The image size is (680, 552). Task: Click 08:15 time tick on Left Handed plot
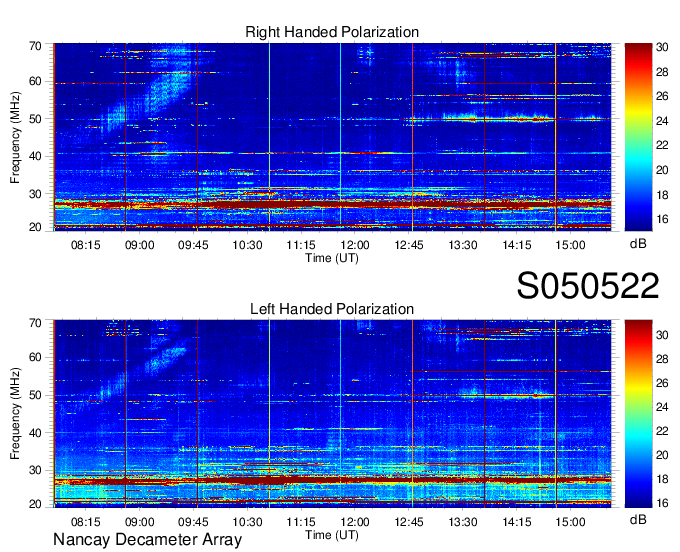tap(85, 522)
